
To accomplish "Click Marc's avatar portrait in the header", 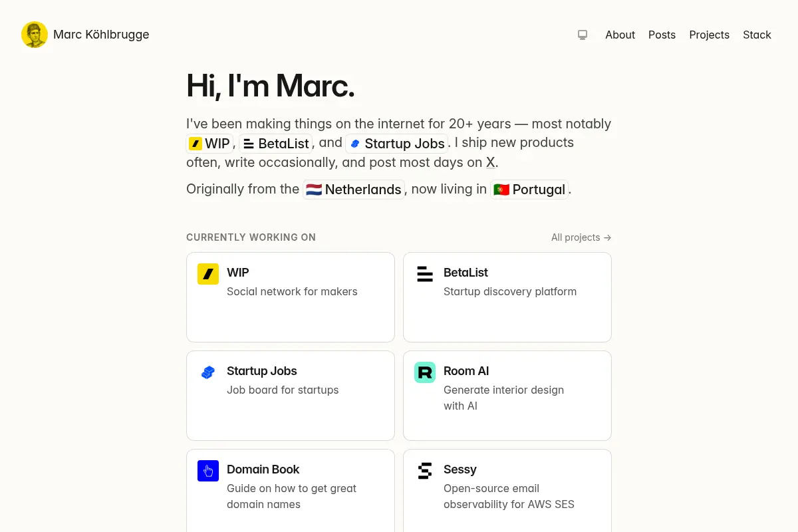I will point(35,35).
